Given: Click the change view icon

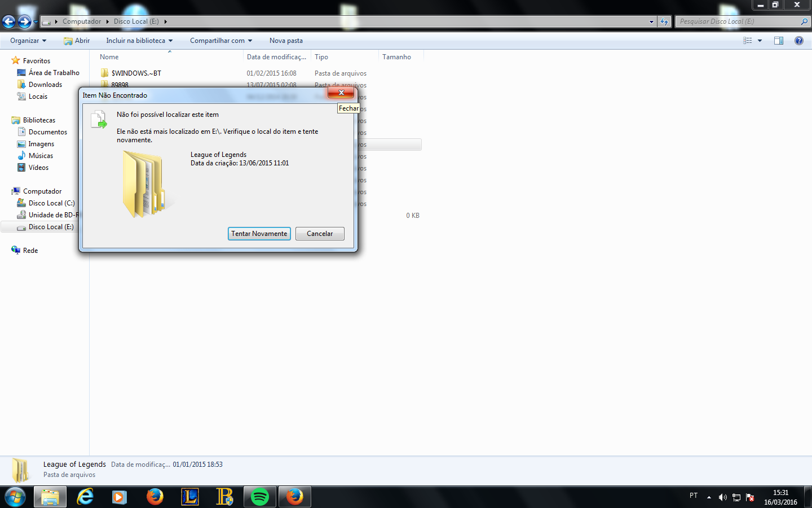Looking at the screenshot, I should point(748,41).
